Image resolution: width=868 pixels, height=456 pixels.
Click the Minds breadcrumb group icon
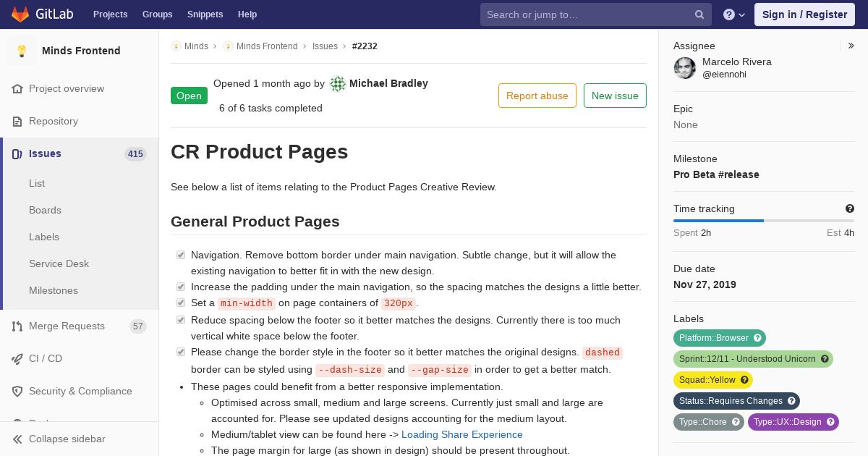[x=176, y=46]
